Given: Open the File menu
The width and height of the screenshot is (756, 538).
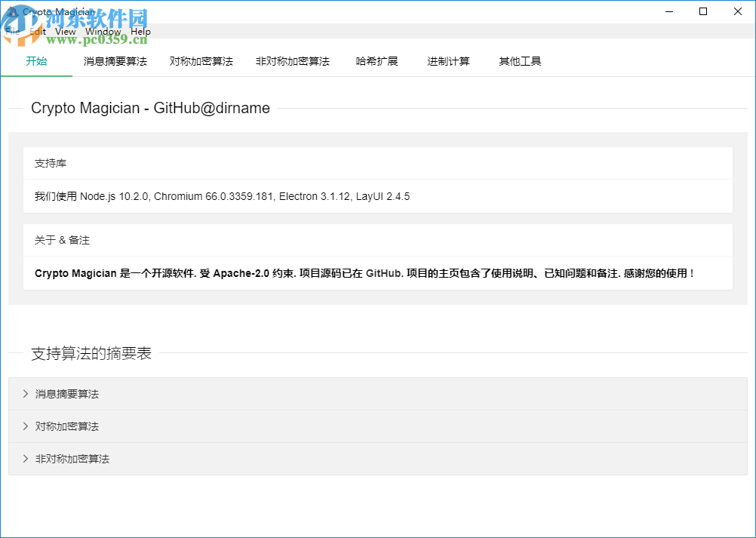Looking at the screenshot, I should pyautogui.click(x=12, y=31).
